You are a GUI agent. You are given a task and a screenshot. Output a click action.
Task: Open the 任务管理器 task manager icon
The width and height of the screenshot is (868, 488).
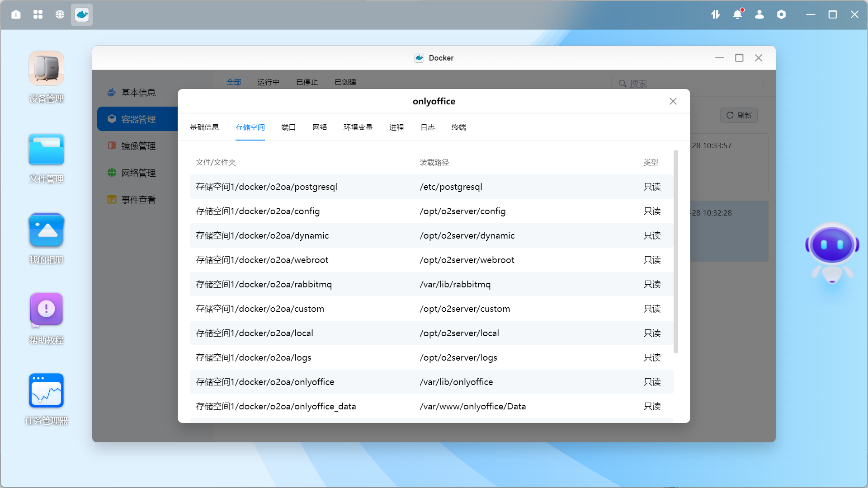[x=46, y=391]
